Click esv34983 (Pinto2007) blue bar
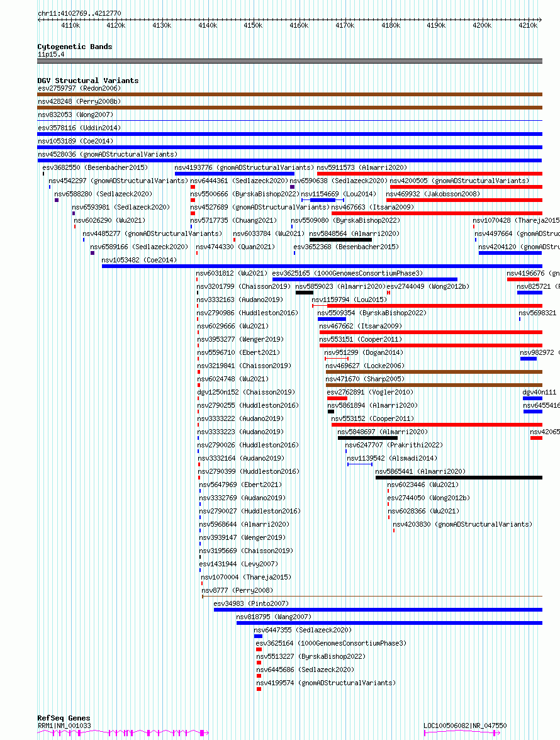560x740 pixels. (378, 610)
